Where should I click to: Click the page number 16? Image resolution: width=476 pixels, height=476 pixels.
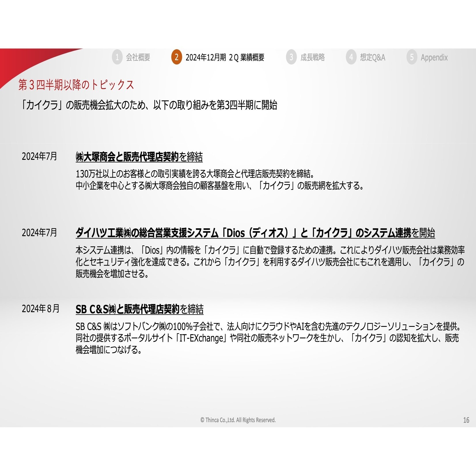[x=466, y=420]
